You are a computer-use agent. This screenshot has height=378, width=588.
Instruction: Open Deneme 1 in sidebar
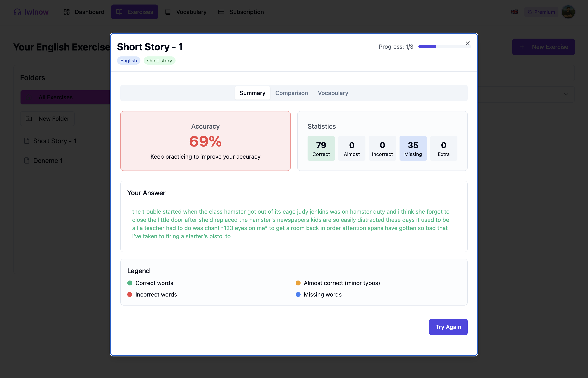click(x=48, y=161)
